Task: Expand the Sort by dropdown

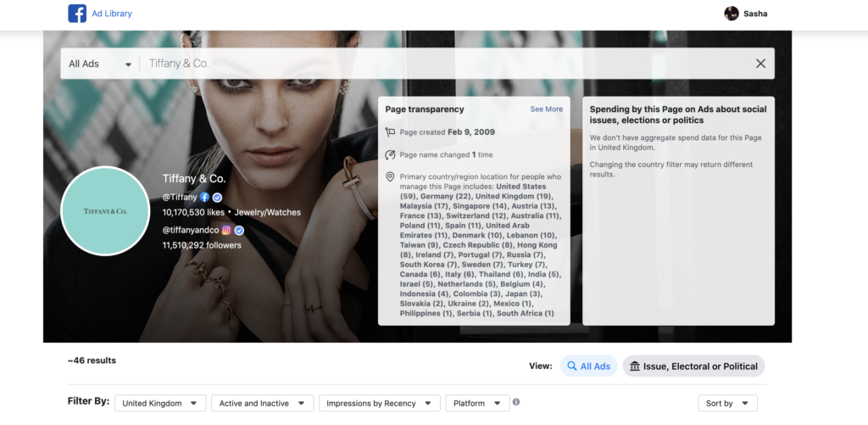Action: tap(727, 404)
